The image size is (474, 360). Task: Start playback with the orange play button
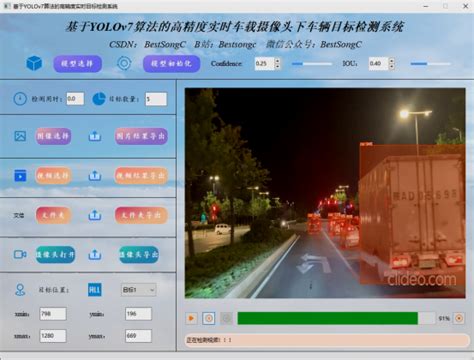(191, 318)
